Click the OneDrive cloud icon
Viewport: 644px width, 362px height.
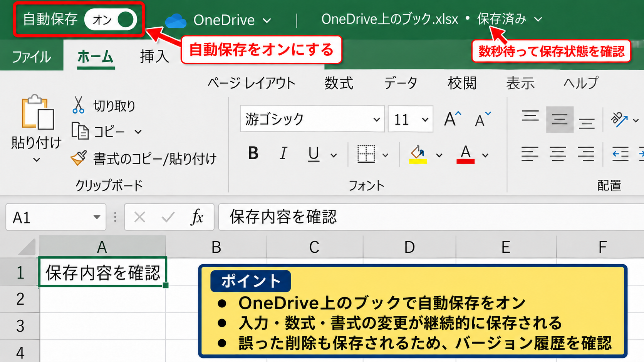pos(176,20)
